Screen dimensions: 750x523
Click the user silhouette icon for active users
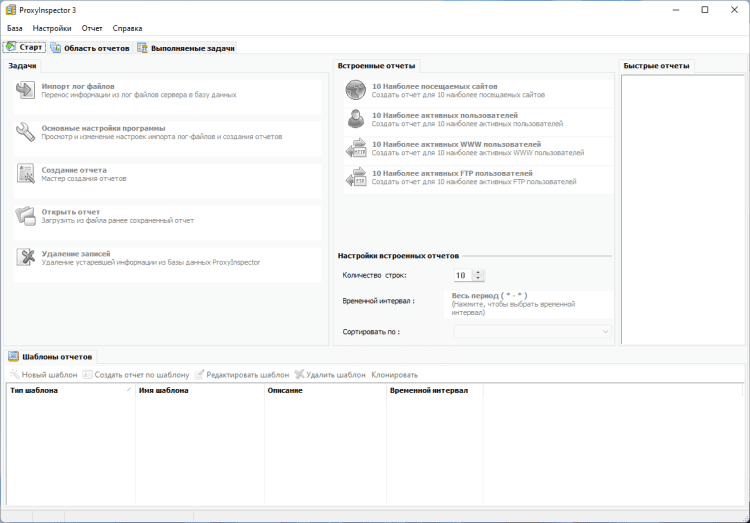(356, 119)
